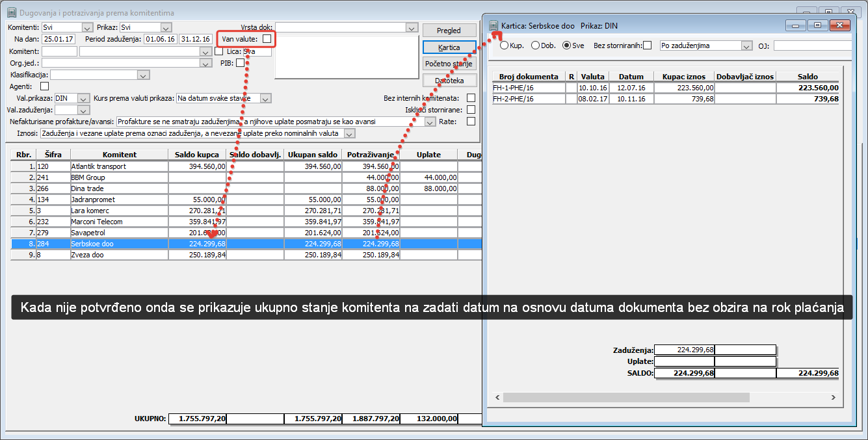
Task: Select the Dob. radio button
Action: click(536, 45)
